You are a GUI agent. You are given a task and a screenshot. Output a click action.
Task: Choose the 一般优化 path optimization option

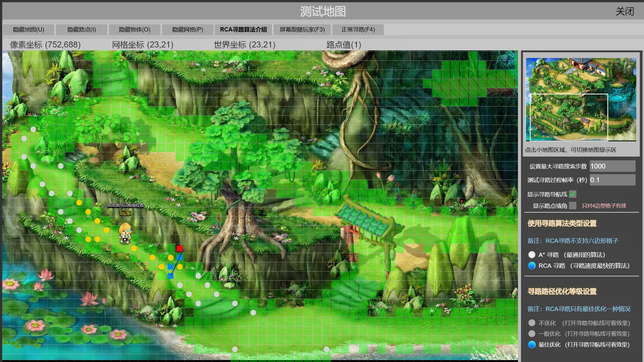pos(532,334)
